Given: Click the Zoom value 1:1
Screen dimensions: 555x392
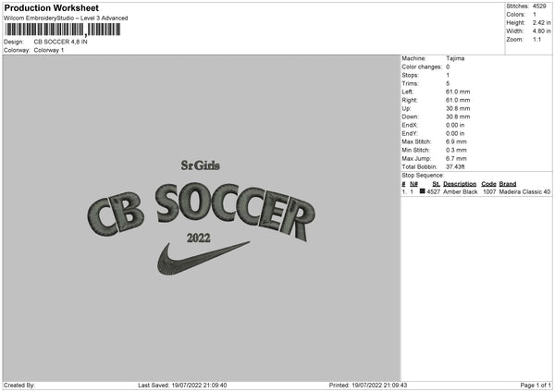Looking at the screenshot, I should click(536, 39).
